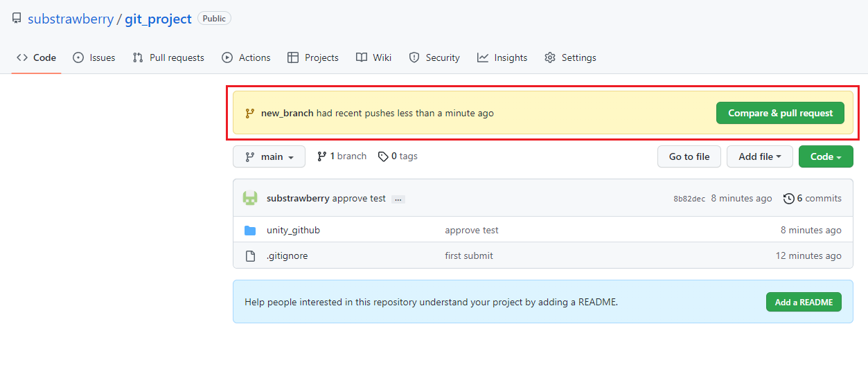Go to the Pull requests tab
Image resolution: width=868 pixels, height=369 pixels.
168,57
